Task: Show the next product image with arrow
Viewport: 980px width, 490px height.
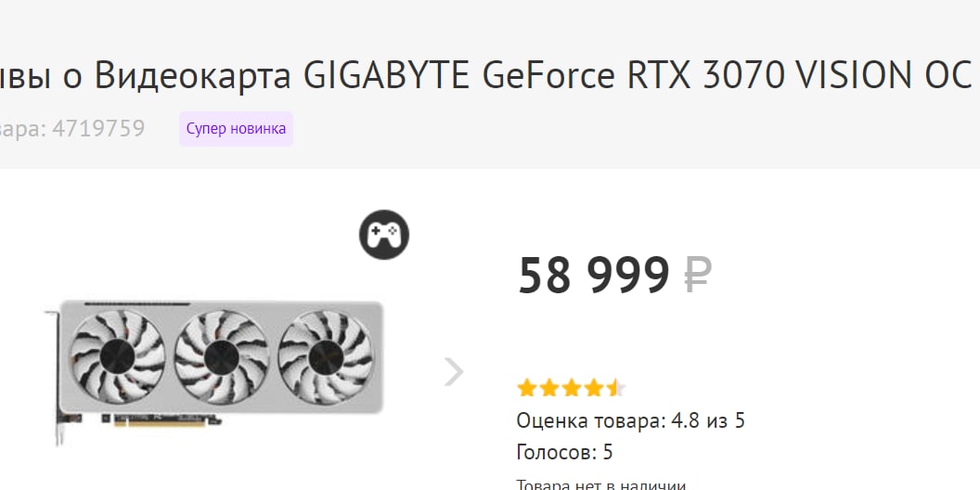Action: (453, 372)
